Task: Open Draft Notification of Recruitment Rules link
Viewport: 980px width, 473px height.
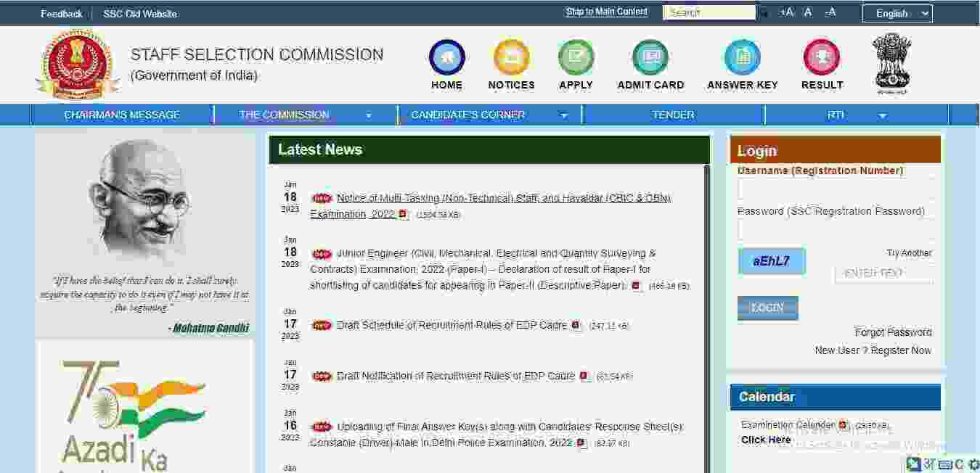Action: pyautogui.click(x=456, y=376)
